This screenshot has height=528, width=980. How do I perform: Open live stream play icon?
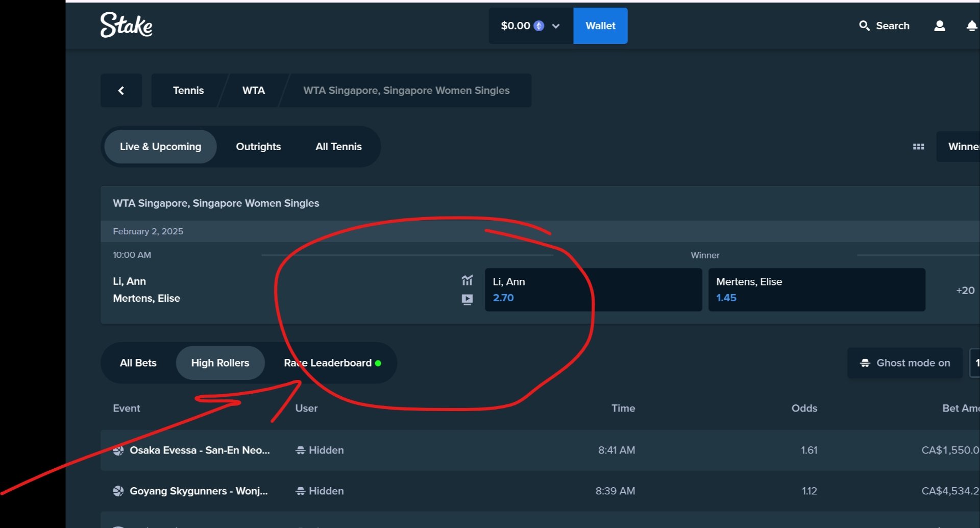[467, 299]
